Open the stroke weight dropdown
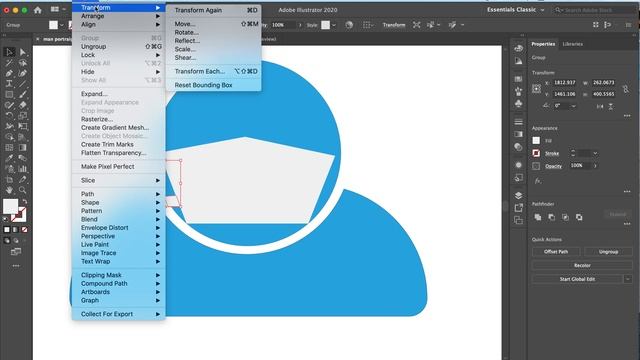 pos(595,153)
